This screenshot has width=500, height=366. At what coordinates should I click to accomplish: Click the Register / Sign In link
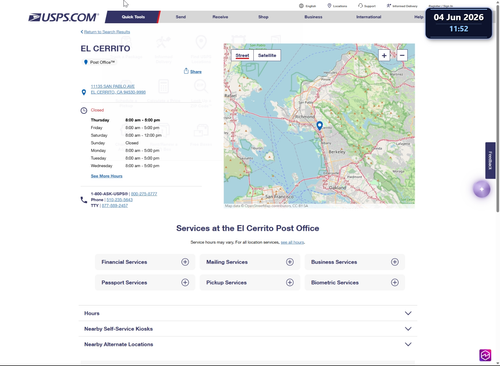(x=440, y=6)
